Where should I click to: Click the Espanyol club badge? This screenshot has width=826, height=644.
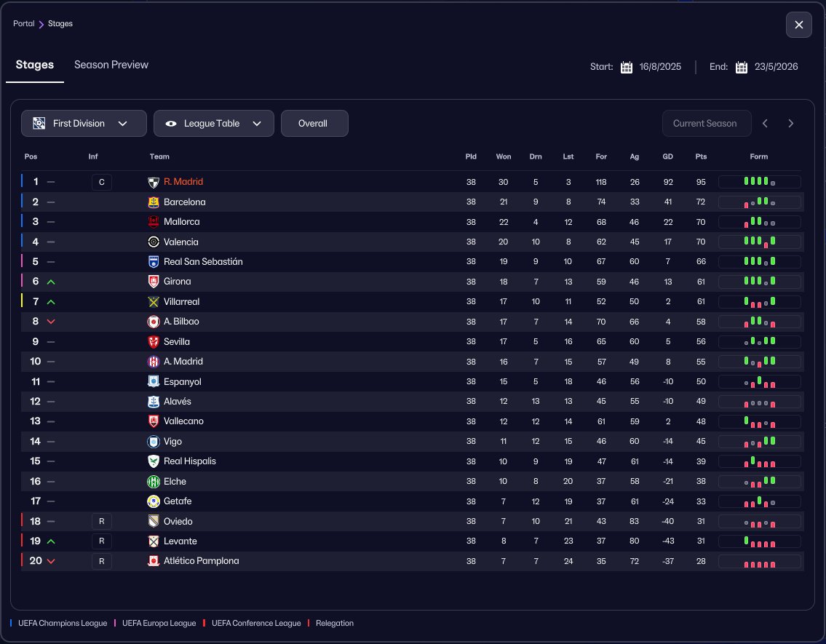point(154,382)
